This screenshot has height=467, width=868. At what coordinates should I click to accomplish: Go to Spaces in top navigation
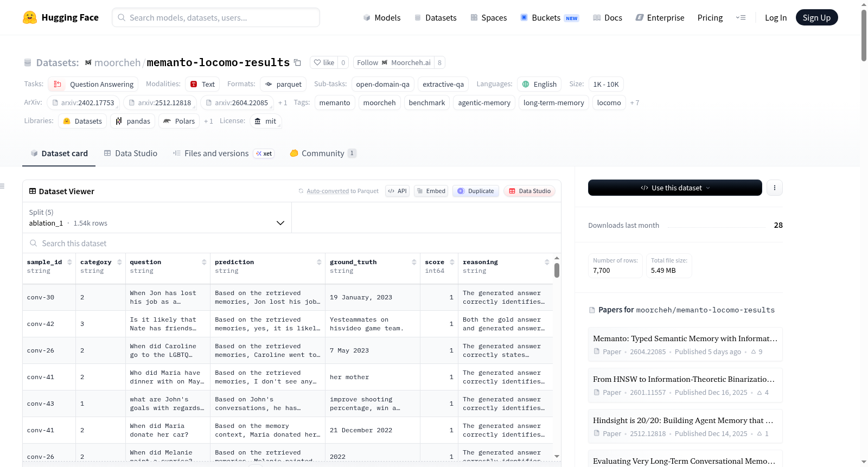[489, 17]
